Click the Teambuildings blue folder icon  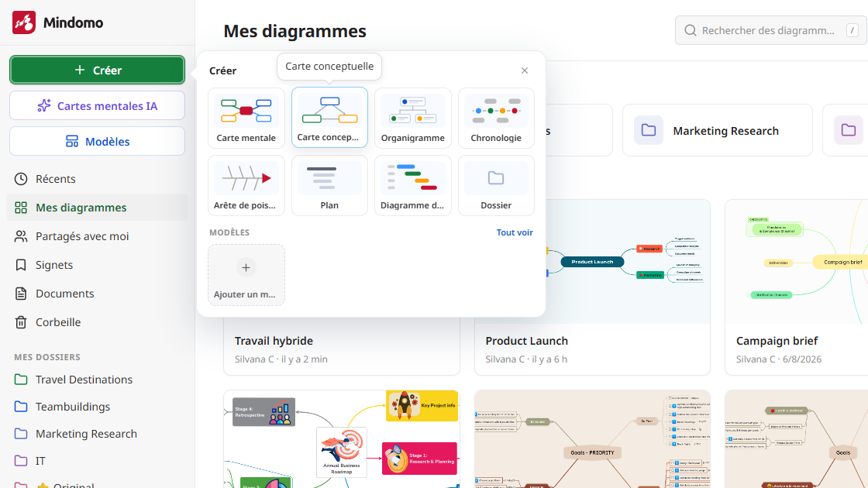click(x=21, y=407)
